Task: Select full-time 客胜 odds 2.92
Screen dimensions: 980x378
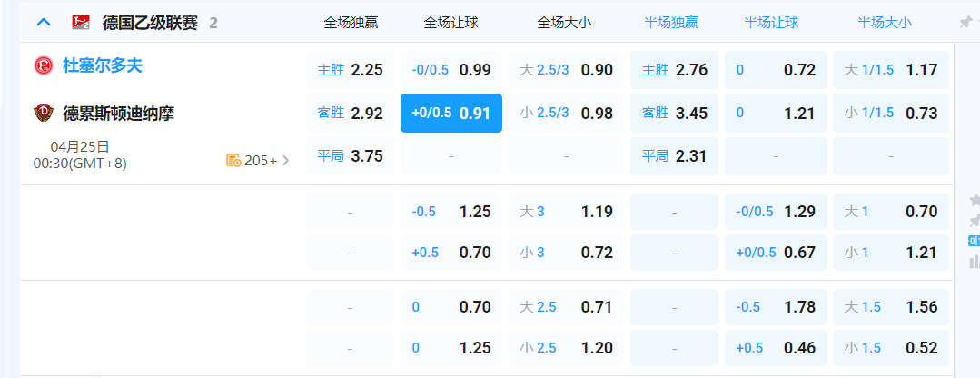Action: 350,113
